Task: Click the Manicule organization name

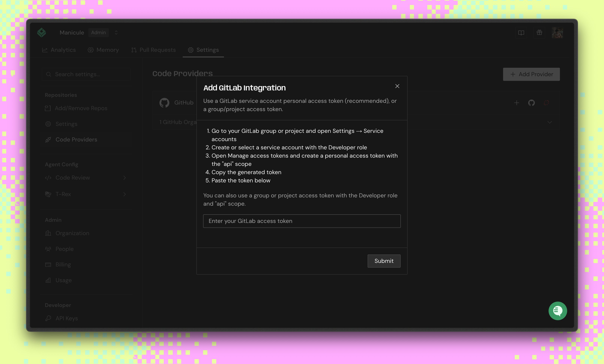Action: click(x=72, y=33)
